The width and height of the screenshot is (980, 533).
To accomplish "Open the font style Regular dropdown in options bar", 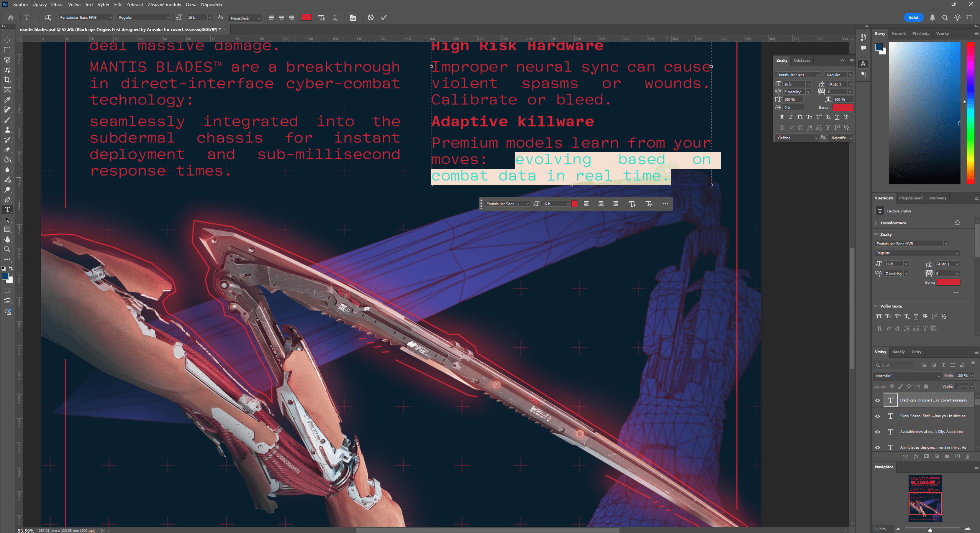I will 167,18.
